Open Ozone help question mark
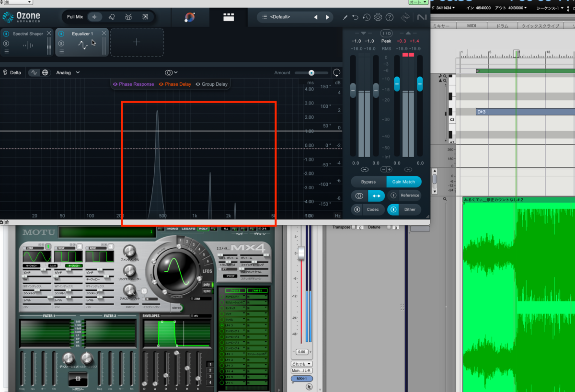The width and height of the screenshot is (575, 392). (390, 17)
